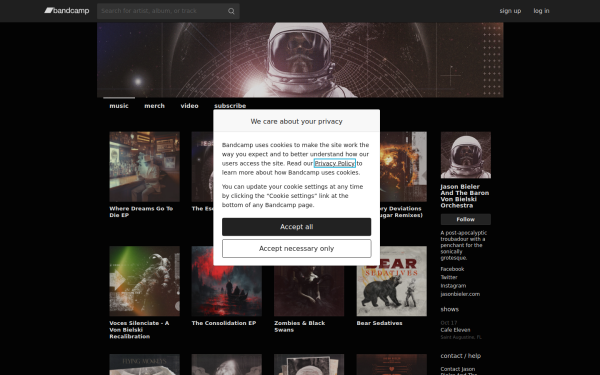
Task: Click Where Dreams Go To Die EP title
Action: (141, 212)
